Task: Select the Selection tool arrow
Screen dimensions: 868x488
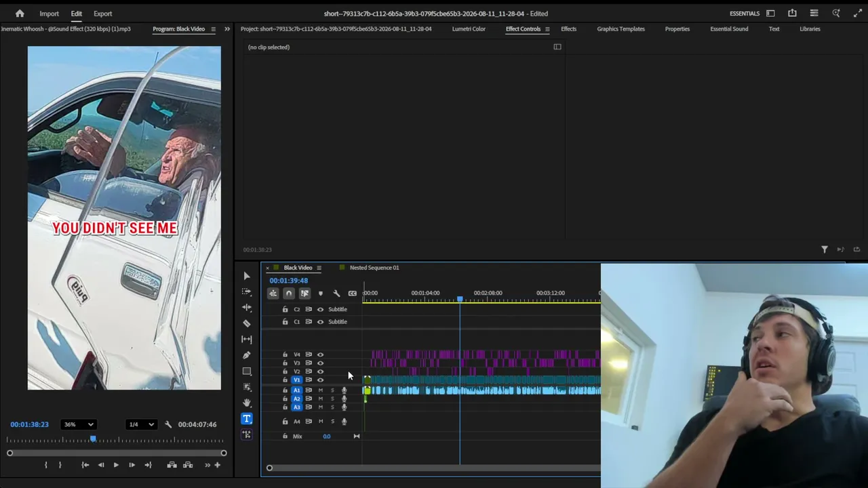Action: click(x=247, y=276)
